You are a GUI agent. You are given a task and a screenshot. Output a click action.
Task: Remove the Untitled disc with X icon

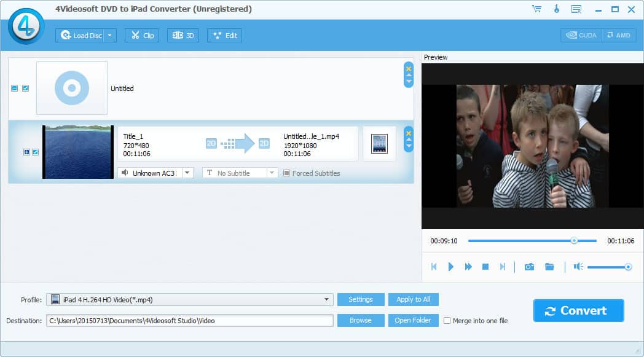409,69
